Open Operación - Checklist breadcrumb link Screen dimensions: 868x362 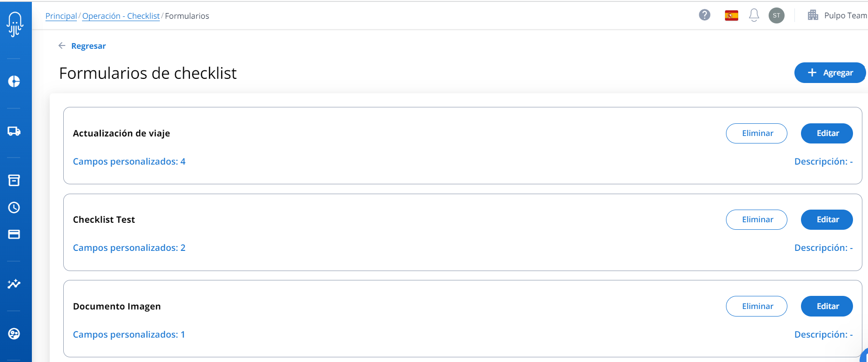tap(121, 16)
